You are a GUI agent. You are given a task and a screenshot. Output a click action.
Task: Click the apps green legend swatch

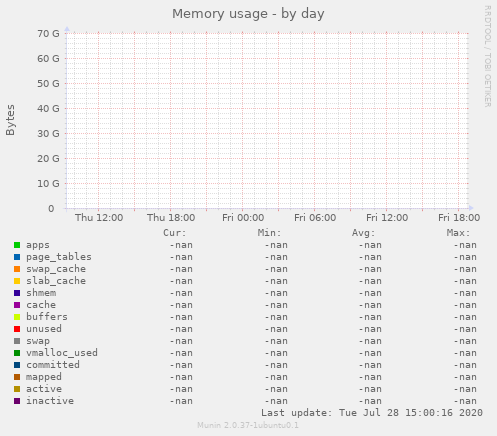tap(17, 245)
